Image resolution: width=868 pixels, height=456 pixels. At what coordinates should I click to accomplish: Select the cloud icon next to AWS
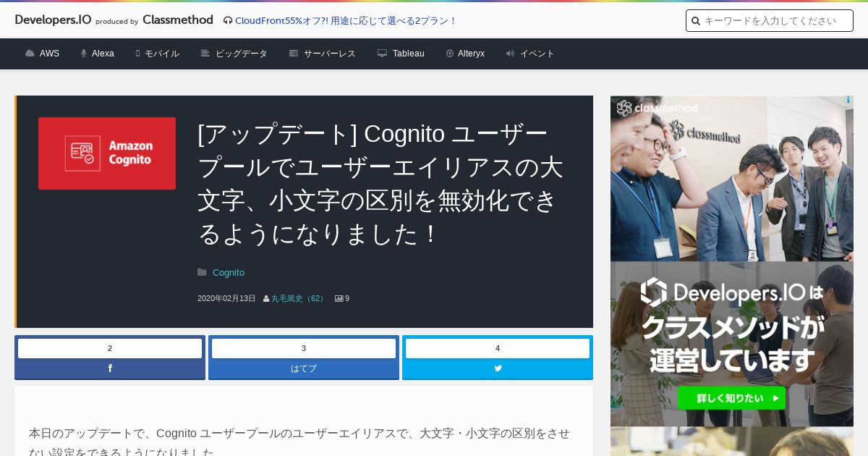click(30, 54)
